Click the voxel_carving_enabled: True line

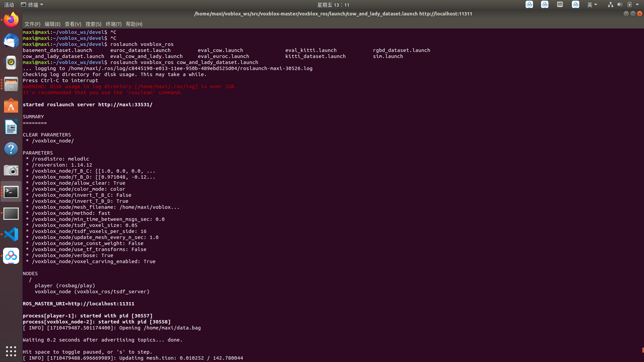(x=91, y=261)
